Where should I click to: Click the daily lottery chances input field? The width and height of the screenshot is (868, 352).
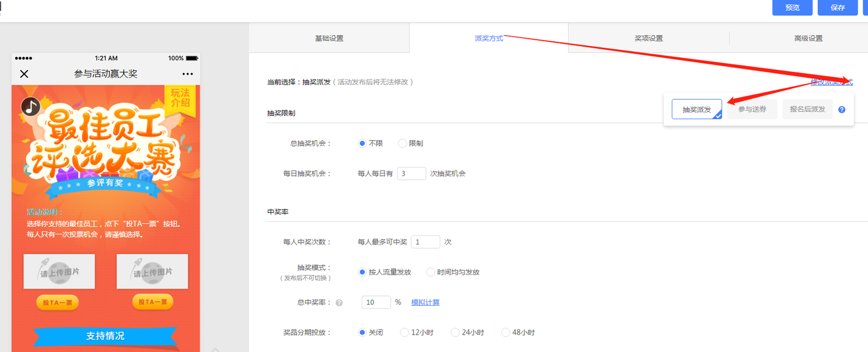[x=411, y=173]
